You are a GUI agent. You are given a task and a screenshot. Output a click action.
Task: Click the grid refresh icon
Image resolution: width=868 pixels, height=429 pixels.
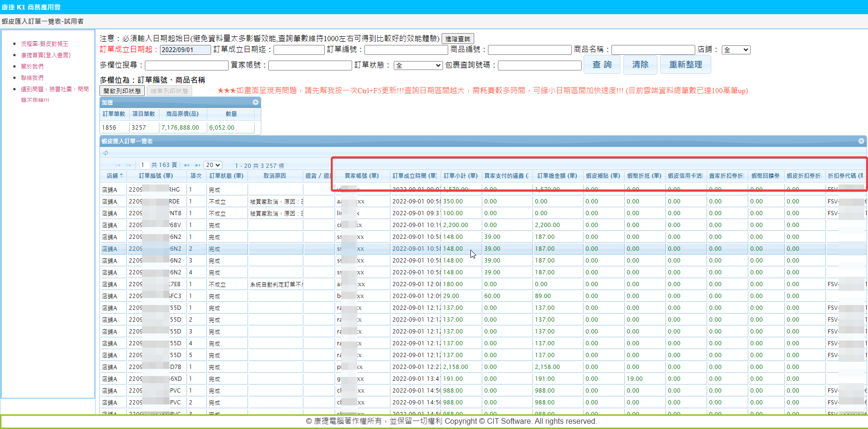[x=106, y=153]
